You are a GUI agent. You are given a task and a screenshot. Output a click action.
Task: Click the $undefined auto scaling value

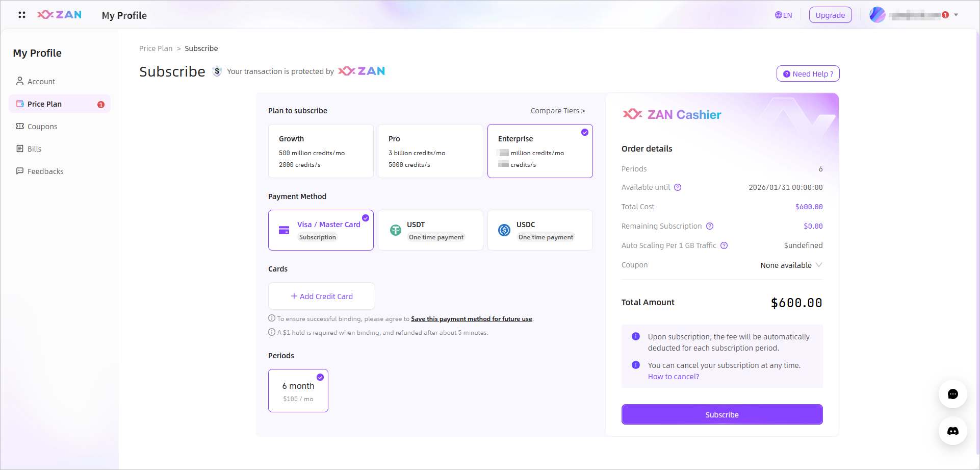[x=804, y=245]
